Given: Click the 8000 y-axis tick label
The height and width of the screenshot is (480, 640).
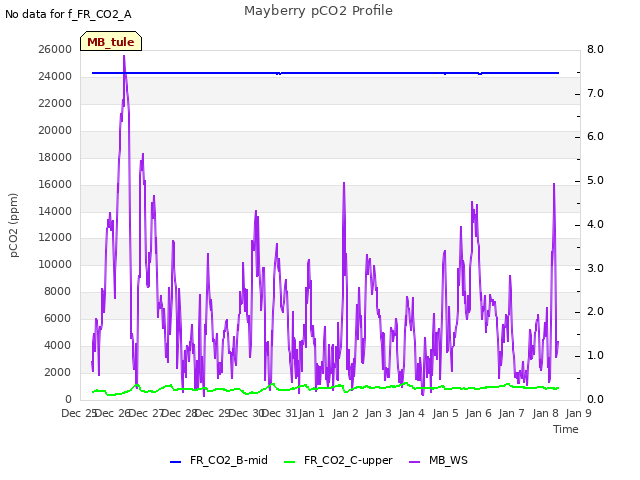Looking at the screenshot, I should click(58, 291).
